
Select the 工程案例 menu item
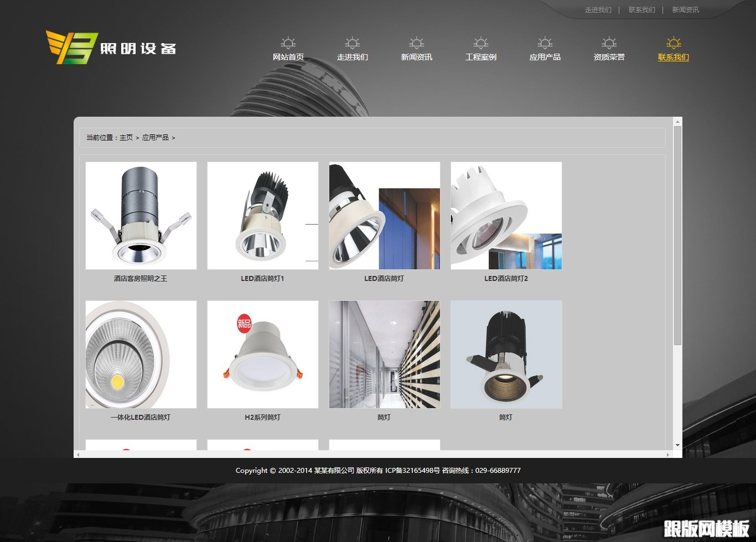(481, 57)
